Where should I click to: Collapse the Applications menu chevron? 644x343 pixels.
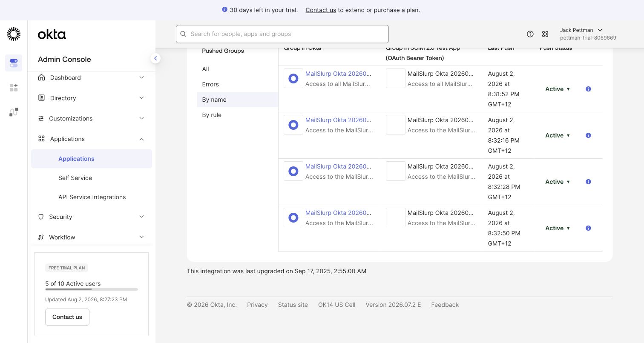point(142,139)
